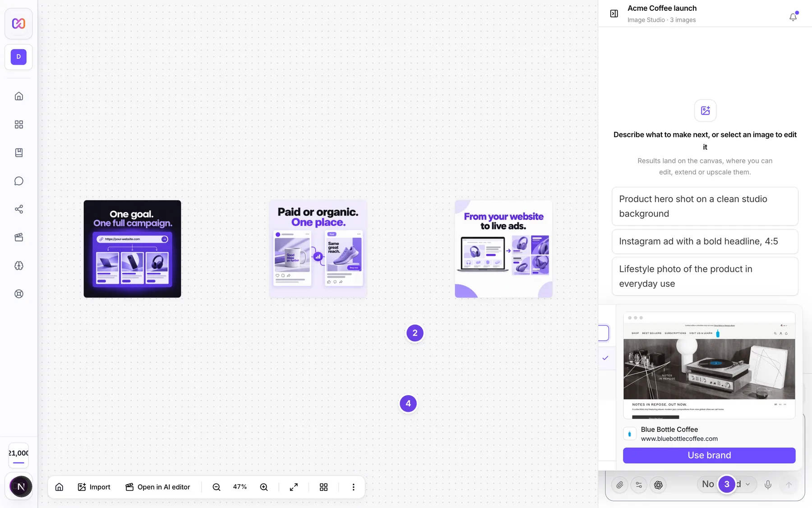Fit canvas with the expand arrows icon
Screen dimensions: 812x508
click(294, 487)
